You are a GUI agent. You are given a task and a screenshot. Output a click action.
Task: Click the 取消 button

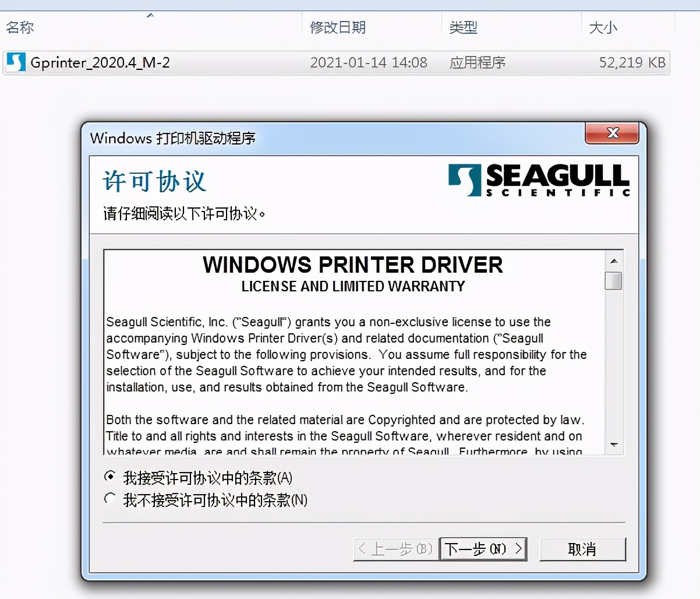pos(582,549)
